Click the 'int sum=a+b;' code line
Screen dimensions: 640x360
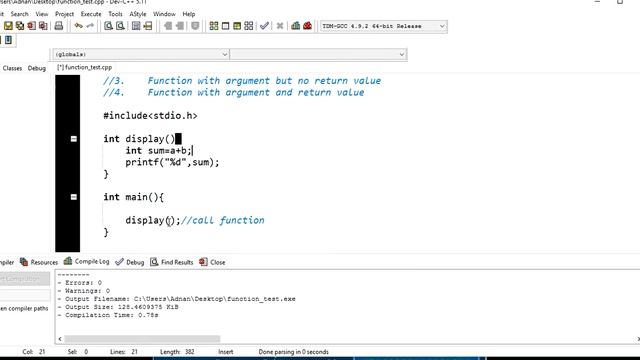click(158, 151)
